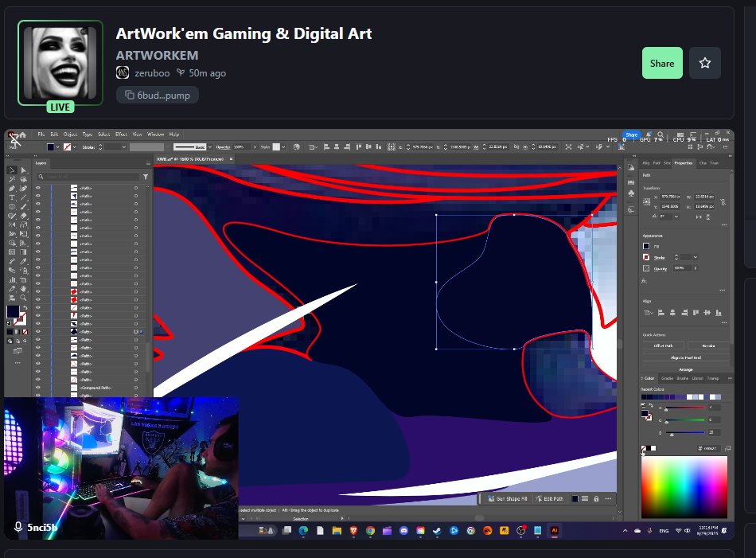Screen dimensions: 756x558
Task: Lock the selected Path layer
Action: pyautogui.click(x=45, y=332)
